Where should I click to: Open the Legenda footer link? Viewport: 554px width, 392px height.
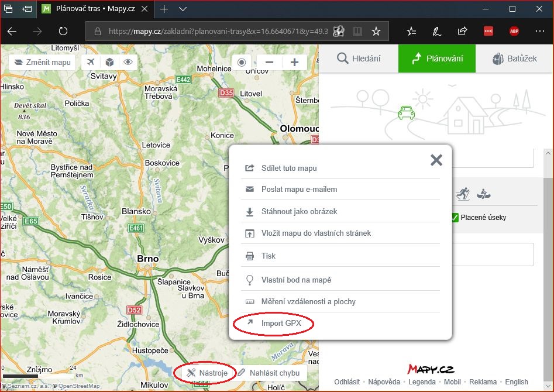[422, 381]
